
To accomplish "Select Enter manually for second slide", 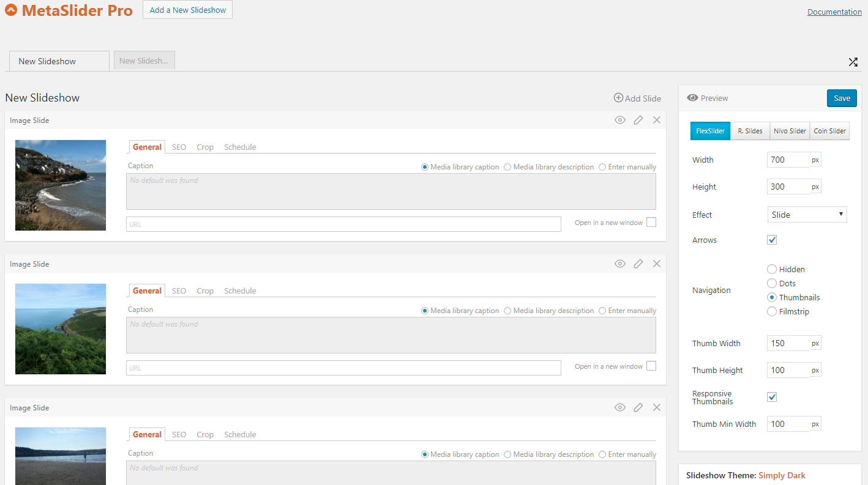I will click(x=602, y=311).
